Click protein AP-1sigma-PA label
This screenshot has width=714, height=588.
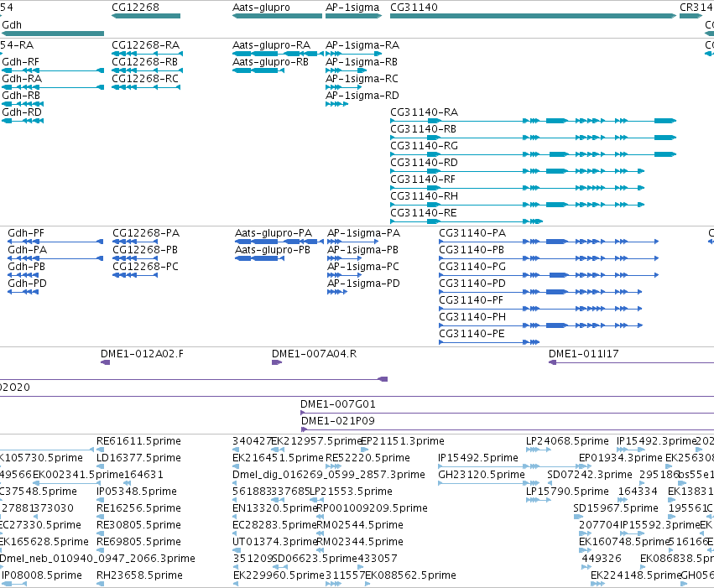coord(364,233)
